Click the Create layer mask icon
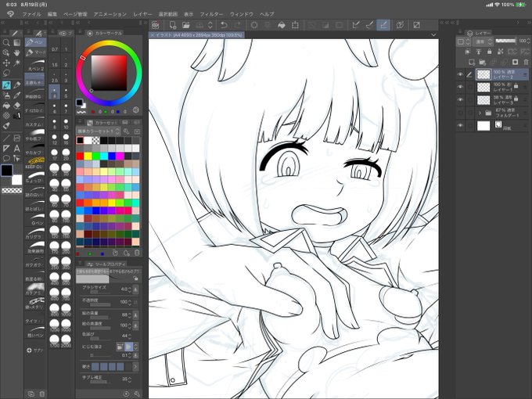The height and width of the screenshot is (399, 532). tap(515, 62)
